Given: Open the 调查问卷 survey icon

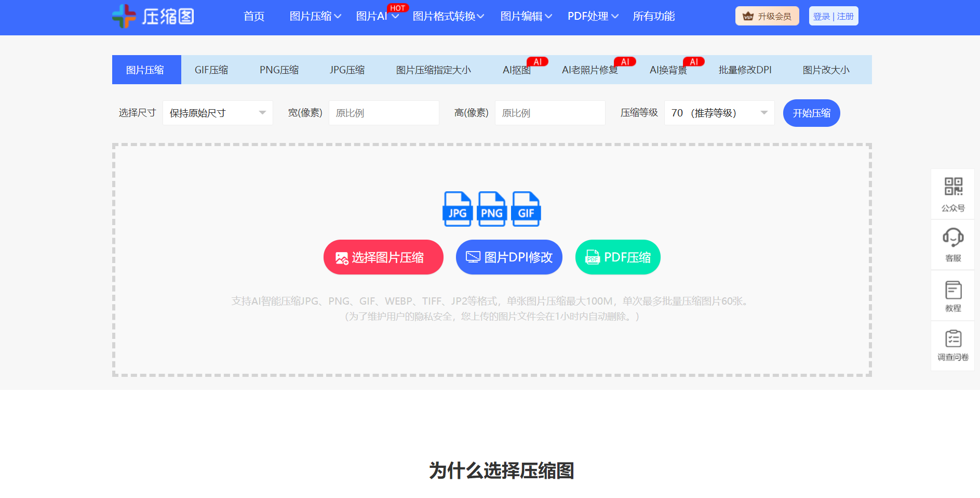Looking at the screenshot, I should point(953,339).
